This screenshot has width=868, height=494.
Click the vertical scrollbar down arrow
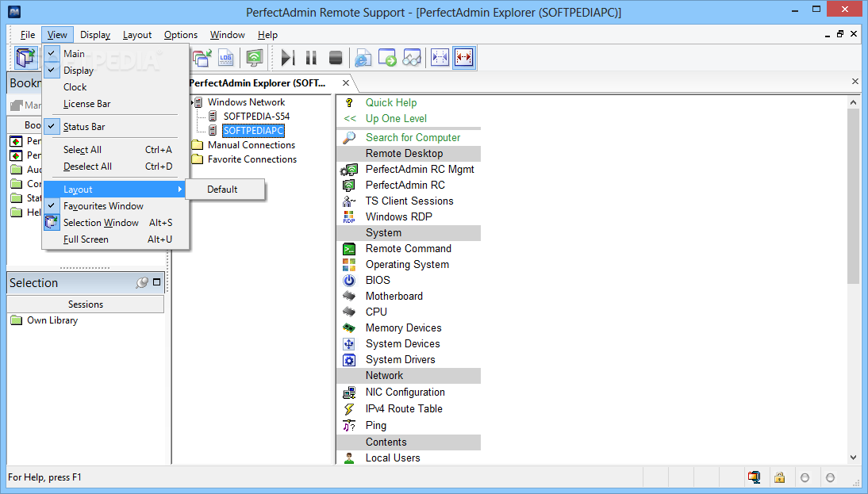pyautogui.click(x=852, y=458)
